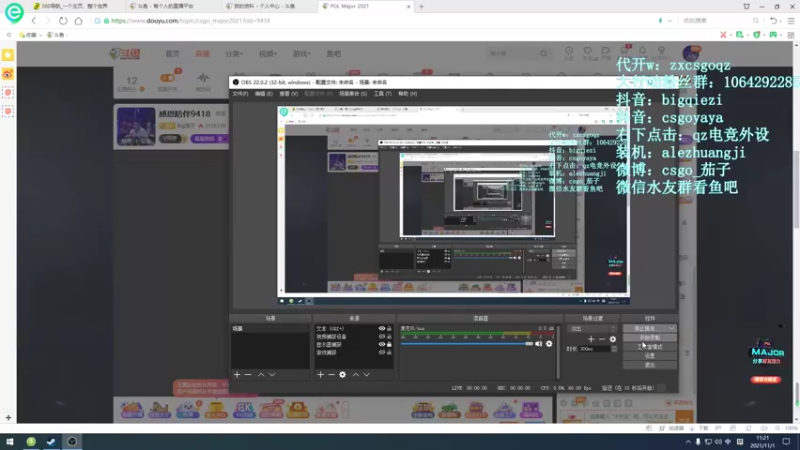This screenshot has width=800, height=450.
Task: Remove scene transition with minus icon
Action: coord(602,339)
